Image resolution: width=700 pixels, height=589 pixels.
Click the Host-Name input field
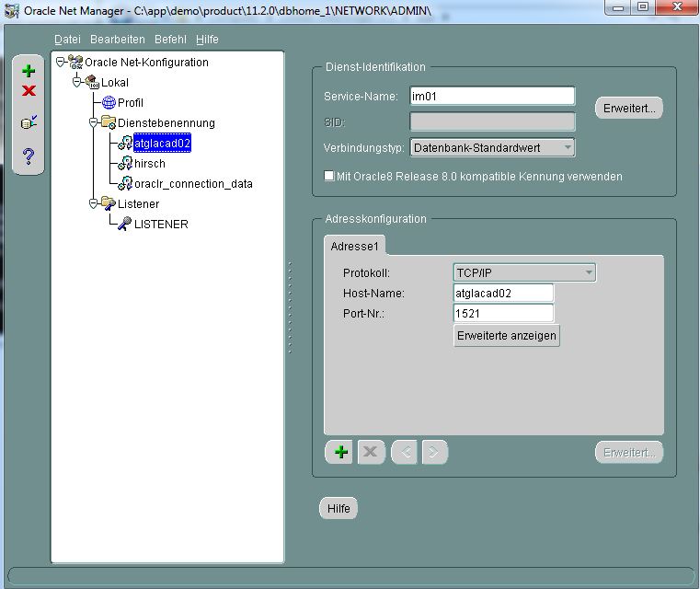[x=503, y=293]
